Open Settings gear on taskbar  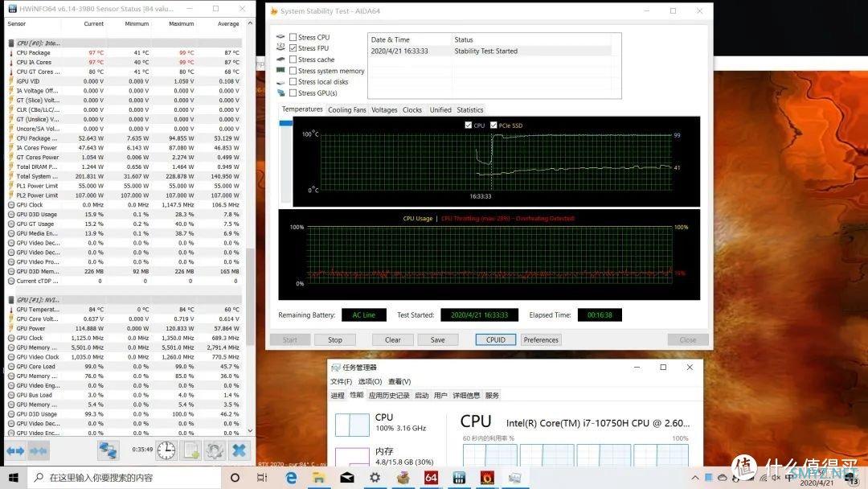[375, 478]
